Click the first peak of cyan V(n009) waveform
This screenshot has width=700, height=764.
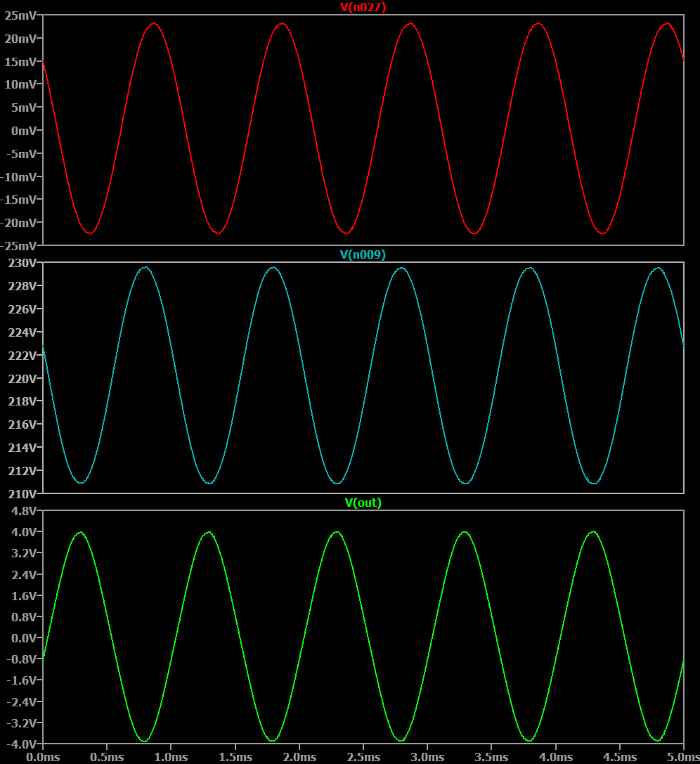click(145, 267)
